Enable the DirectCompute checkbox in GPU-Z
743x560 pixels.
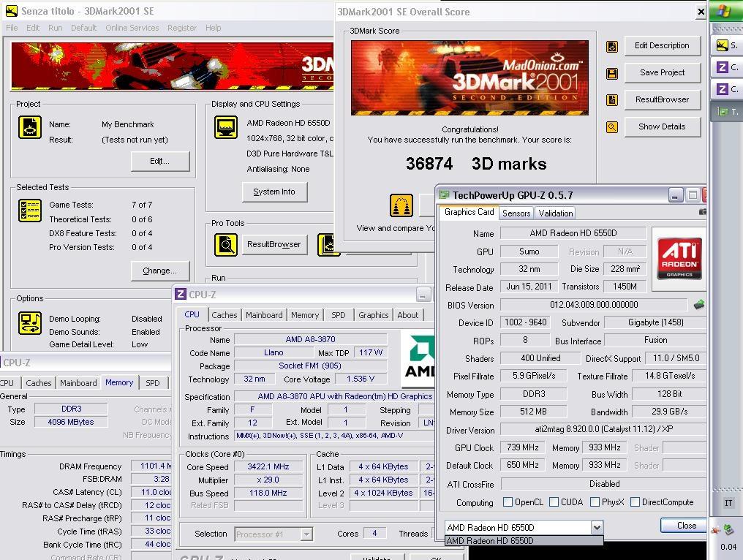tap(635, 502)
